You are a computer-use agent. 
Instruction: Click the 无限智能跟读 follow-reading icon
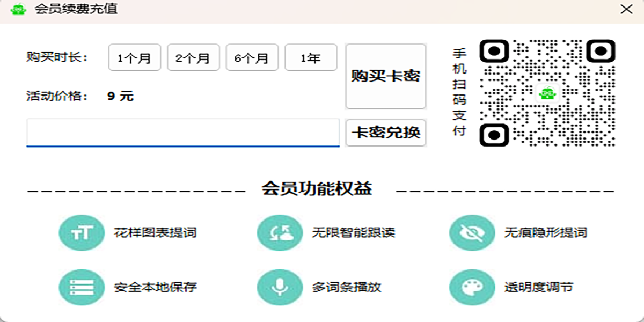coord(279,233)
